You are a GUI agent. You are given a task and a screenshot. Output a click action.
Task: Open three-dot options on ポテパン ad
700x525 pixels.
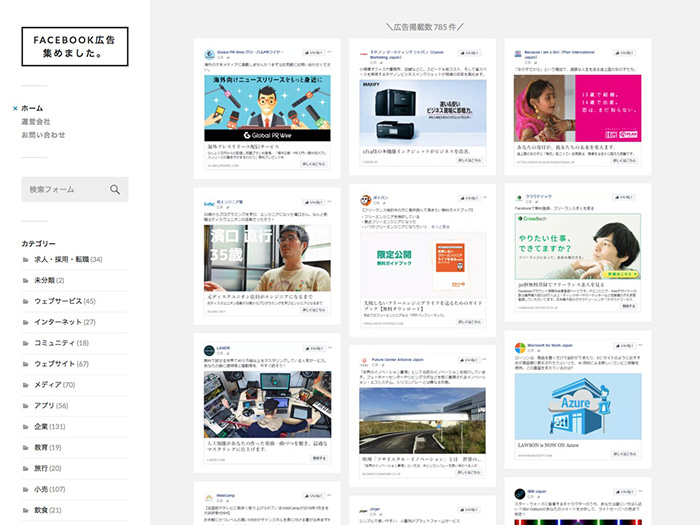[485, 197]
